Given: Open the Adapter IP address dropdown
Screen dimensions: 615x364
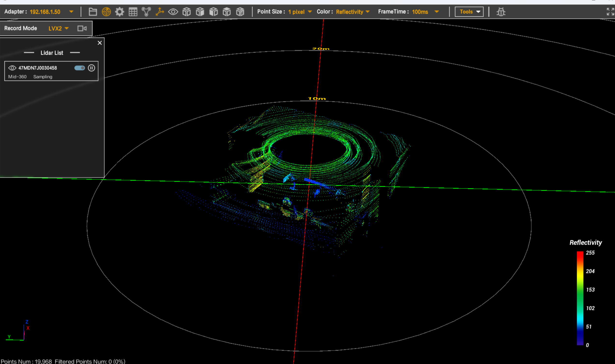Looking at the screenshot, I should [x=51, y=12].
